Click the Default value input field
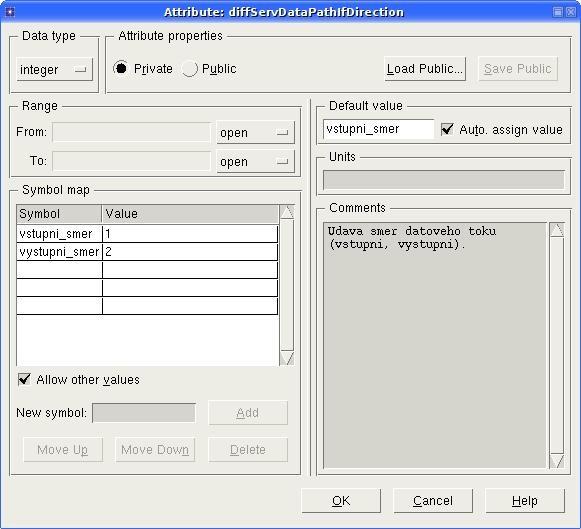 coord(378,129)
